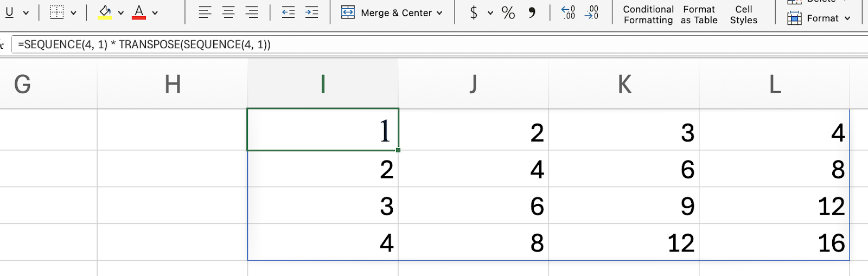Select cell with 6 in column J
Screen dimensions: 868x276
tap(473, 206)
